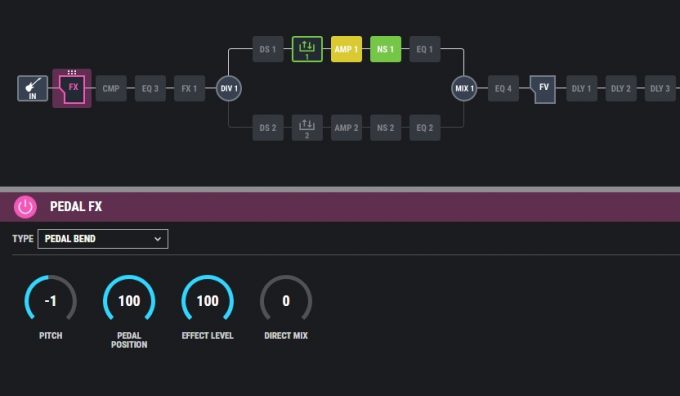The width and height of the screenshot is (680, 396).
Task: Toggle the Pedal FX power button
Action: pos(25,207)
